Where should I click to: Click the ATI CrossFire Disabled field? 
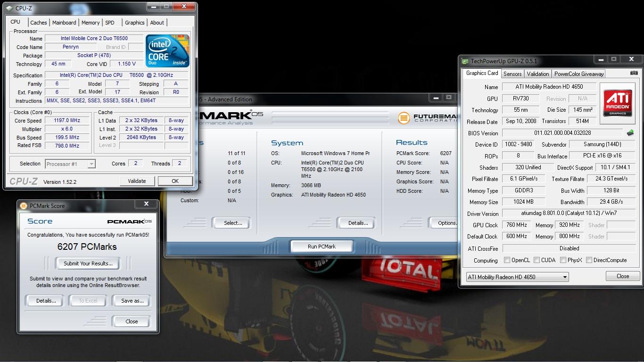click(569, 248)
